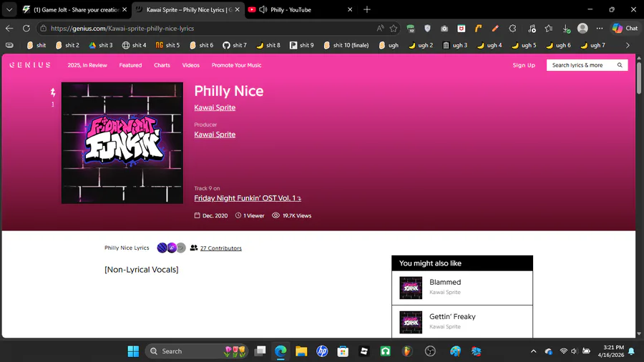
Task: Open the 'ugh 3' bookmark
Action: pos(455,45)
